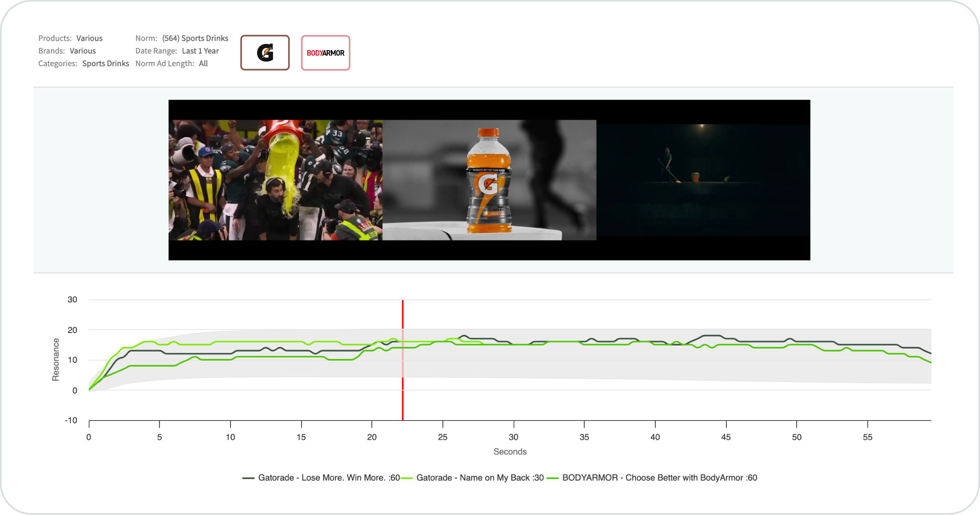Click the -10 label on the Resonance axis

coord(71,420)
